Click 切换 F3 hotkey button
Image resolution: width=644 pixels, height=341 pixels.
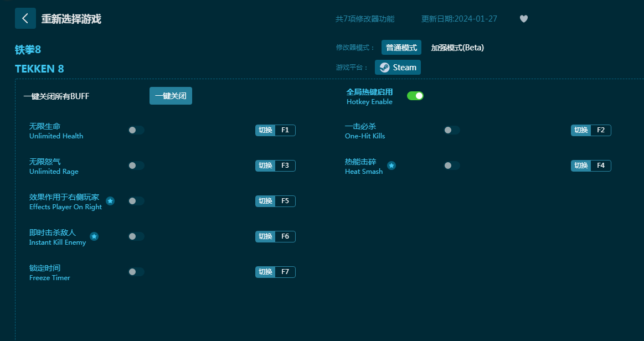[x=275, y=166]
